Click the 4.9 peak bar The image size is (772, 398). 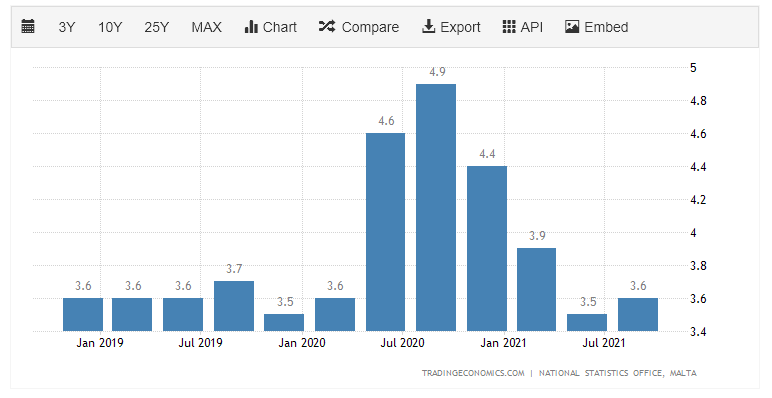436,207
